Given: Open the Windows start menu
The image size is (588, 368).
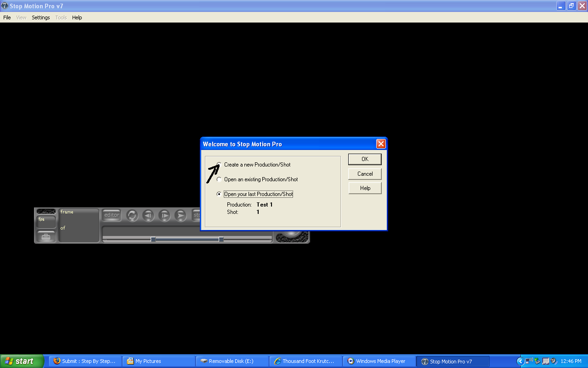Looking at the screenshot, I should click(x=22, y=361).
